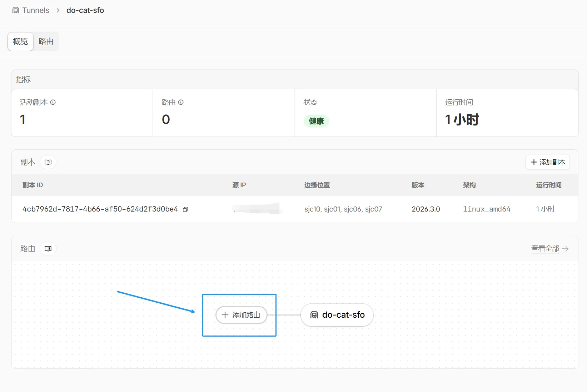Switch to the 概览 tab

click(x=20, y=41)
